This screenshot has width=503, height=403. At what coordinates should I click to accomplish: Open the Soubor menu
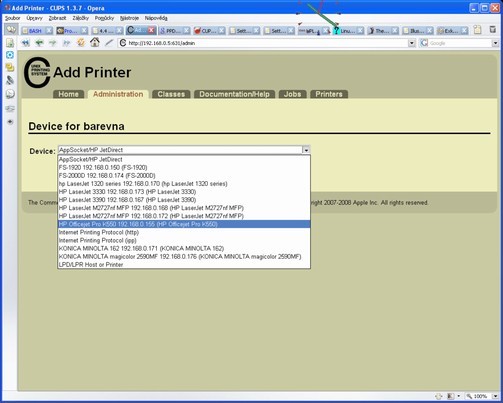tap(13, 18)
